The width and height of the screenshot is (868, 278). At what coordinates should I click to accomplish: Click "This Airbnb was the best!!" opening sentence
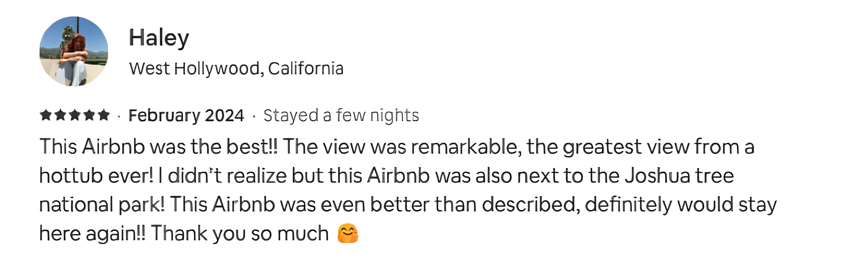pyautogui.click(x=158, y=147)
